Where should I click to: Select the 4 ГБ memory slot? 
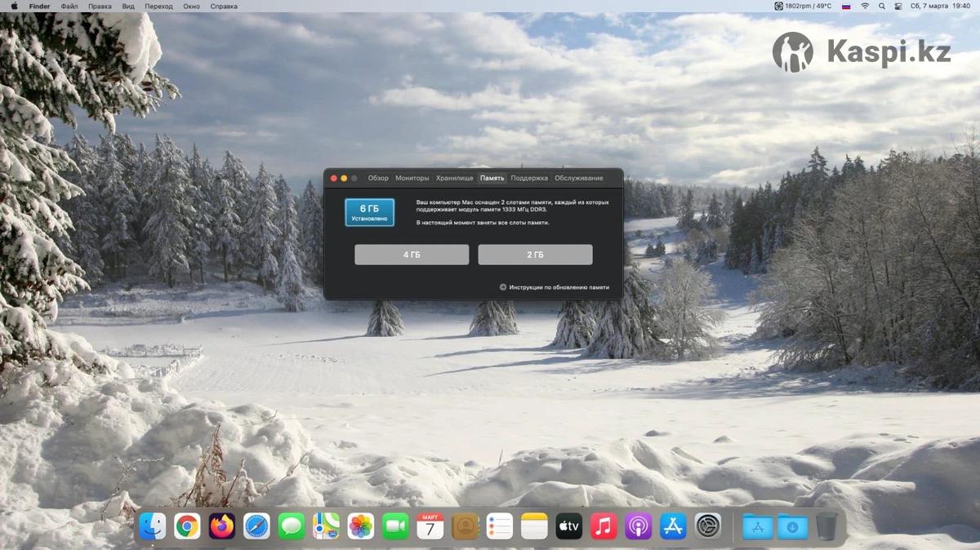pyautogui.click(x=412, y=255)
